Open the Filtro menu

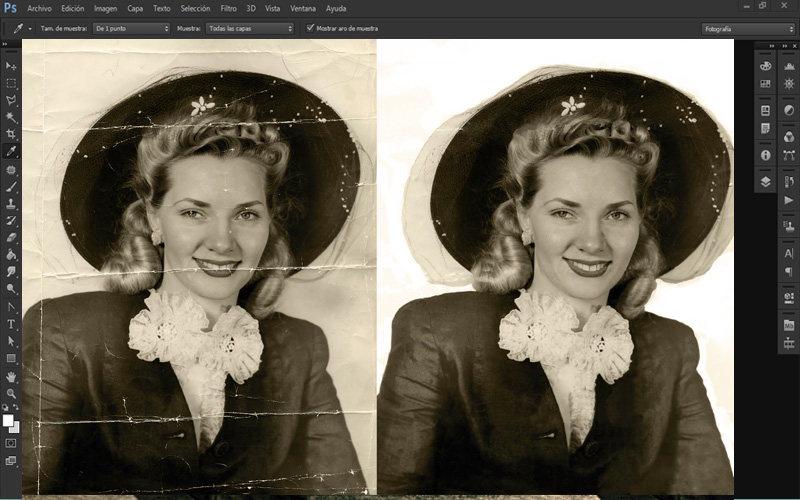click(229, 8)
